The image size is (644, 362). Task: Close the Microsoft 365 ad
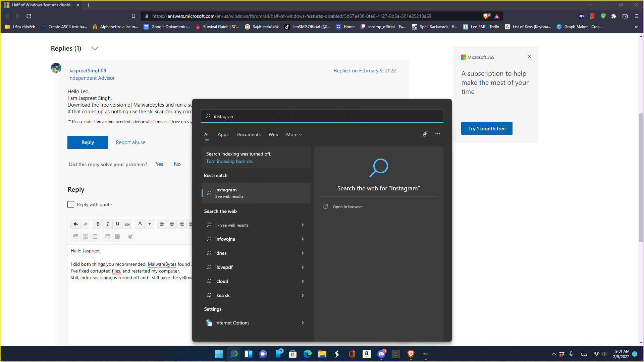coord(529,57)
